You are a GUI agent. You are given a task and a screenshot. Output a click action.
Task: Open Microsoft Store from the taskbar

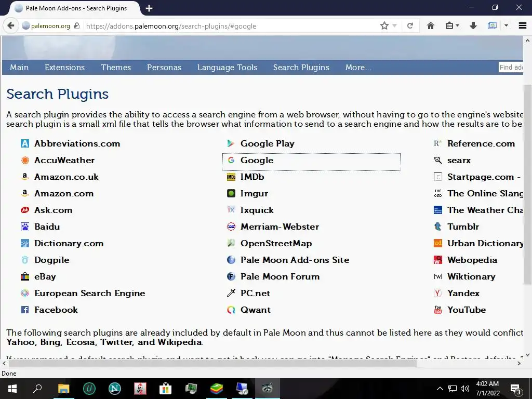(x=166, y=389)
